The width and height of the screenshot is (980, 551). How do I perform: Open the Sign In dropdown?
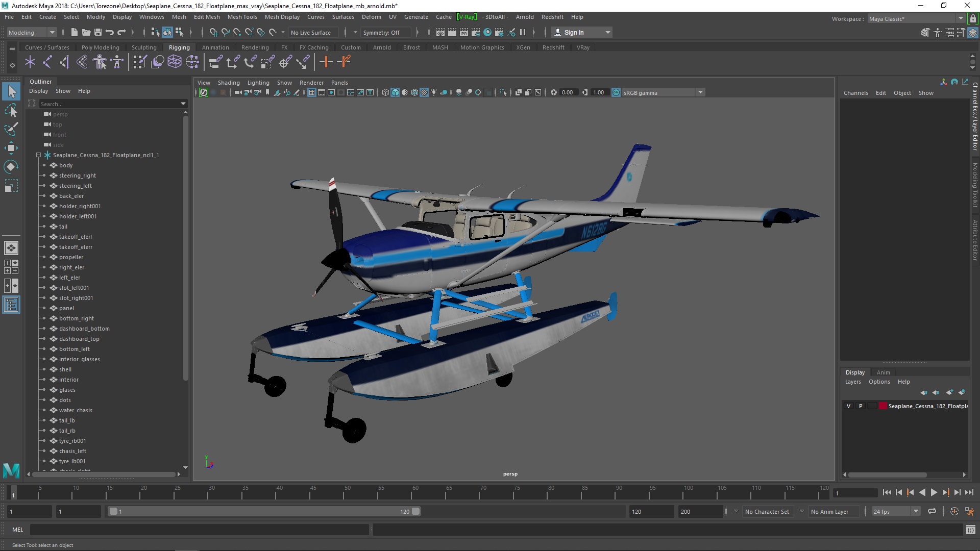pyautogui.click(x=582, y=32)
